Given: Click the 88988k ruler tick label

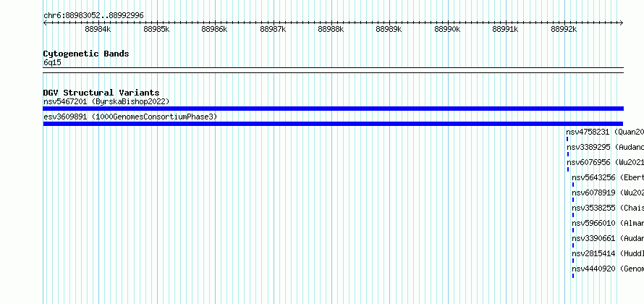Looking at the screenshot, I should (331, 29).
